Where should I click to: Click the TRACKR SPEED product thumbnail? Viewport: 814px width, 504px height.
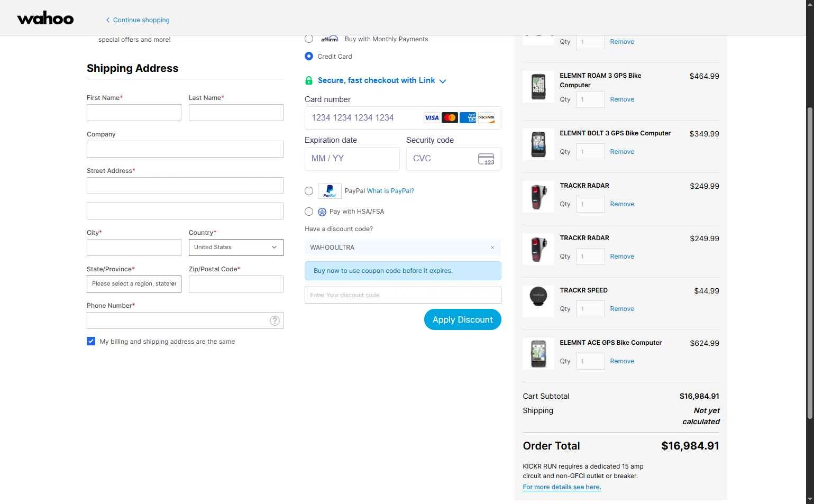[538, 301]
